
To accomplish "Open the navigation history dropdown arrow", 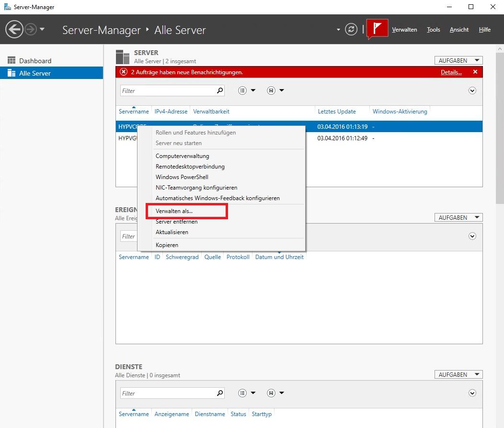I will tap(42, 29).
